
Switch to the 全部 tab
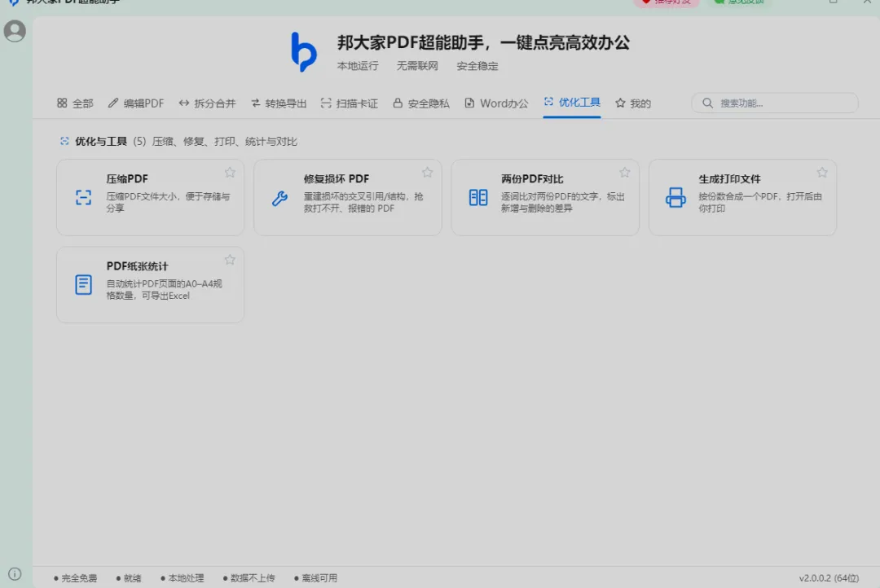[x=75, y=103]
